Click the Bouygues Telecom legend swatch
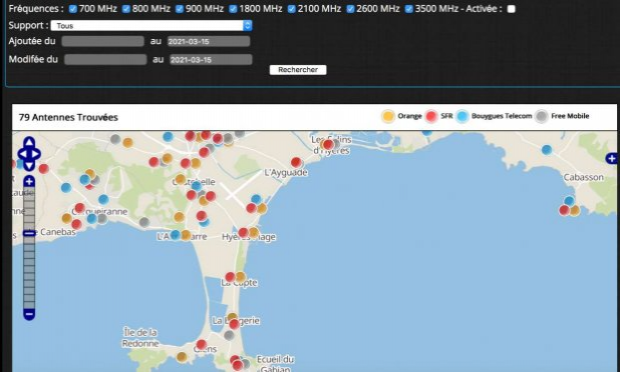620x372 pixels. (x=462, y=116)
